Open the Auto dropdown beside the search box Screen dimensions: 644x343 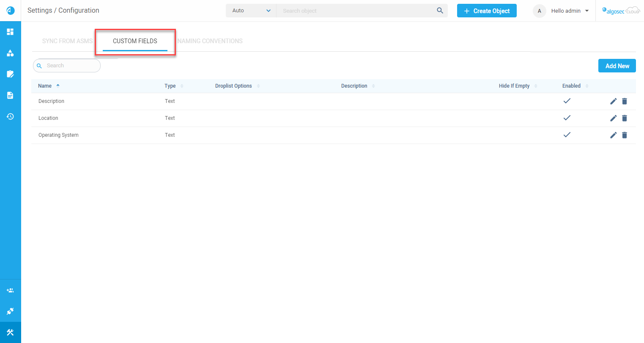[251, 11]
